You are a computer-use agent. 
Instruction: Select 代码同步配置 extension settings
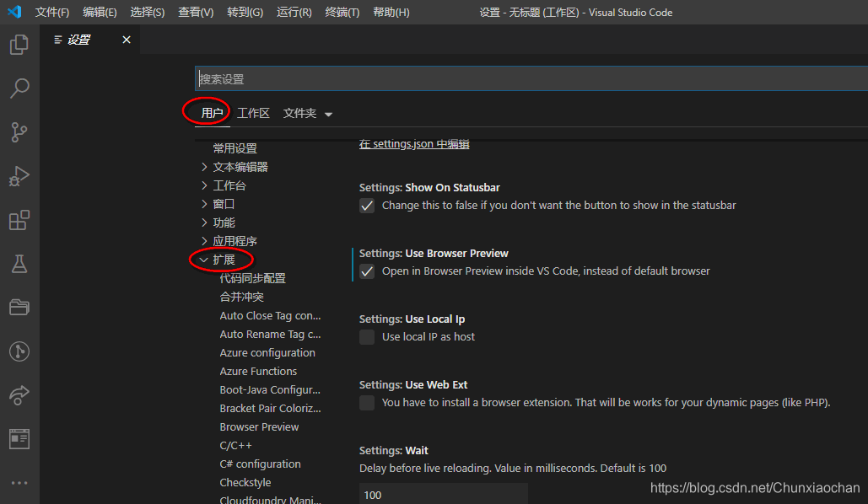[x=252, y=278]
